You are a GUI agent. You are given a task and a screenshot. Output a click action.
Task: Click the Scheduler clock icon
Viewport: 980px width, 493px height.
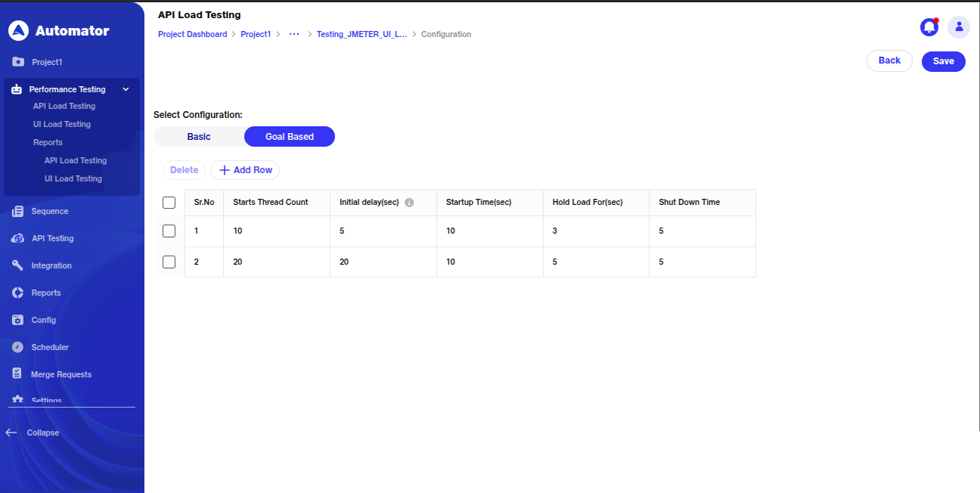click(x=18, y=347)
